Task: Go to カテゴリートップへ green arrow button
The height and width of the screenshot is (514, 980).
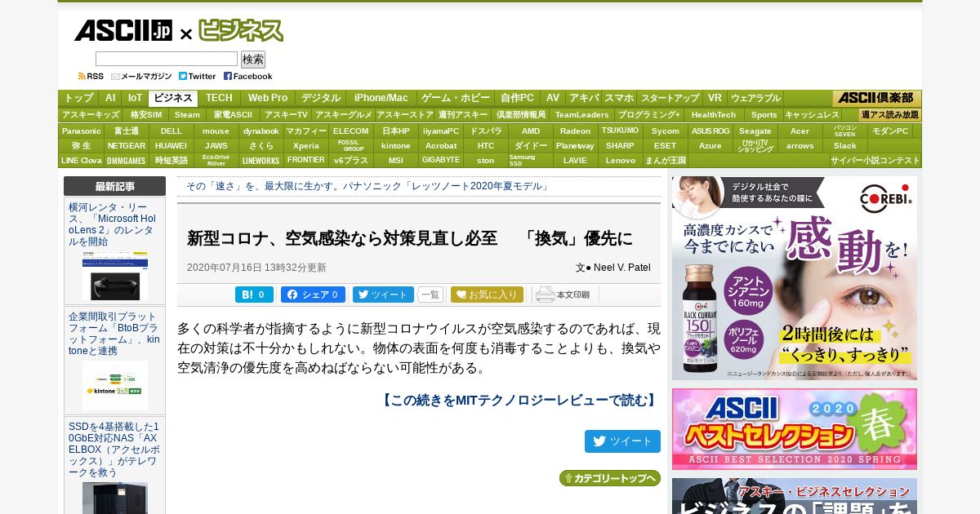Action: (610, 478)
